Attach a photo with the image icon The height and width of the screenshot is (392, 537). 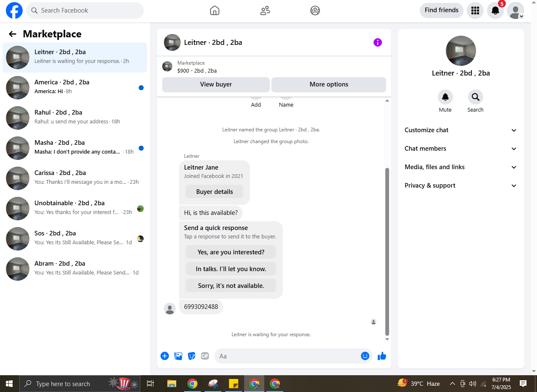[179, 356]
